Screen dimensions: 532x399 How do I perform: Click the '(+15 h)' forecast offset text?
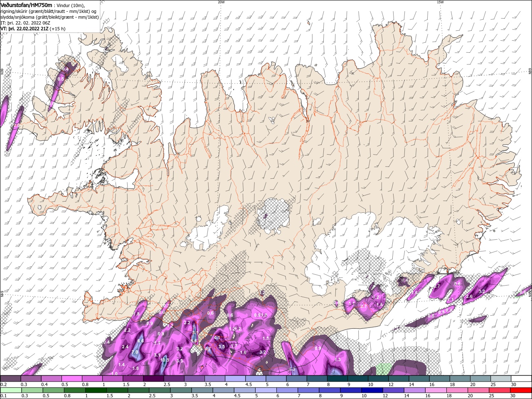58,29
